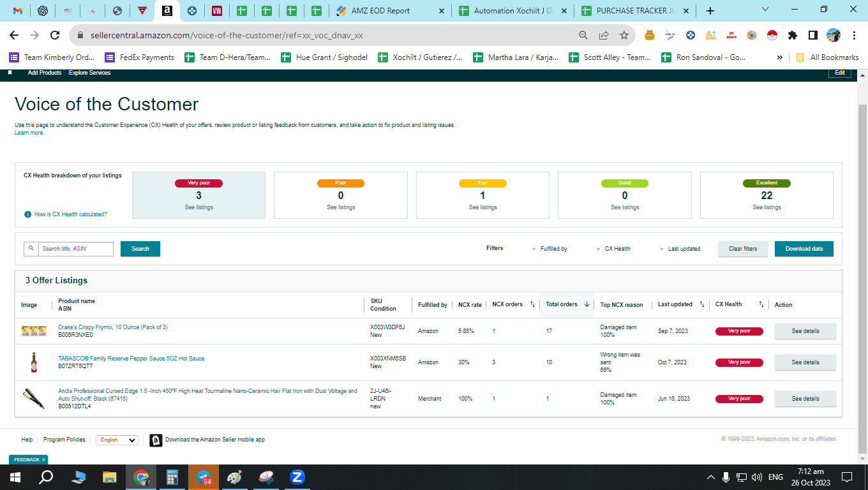
Task: See details for Andis Flat Iron
Action: tap(805, 399)
